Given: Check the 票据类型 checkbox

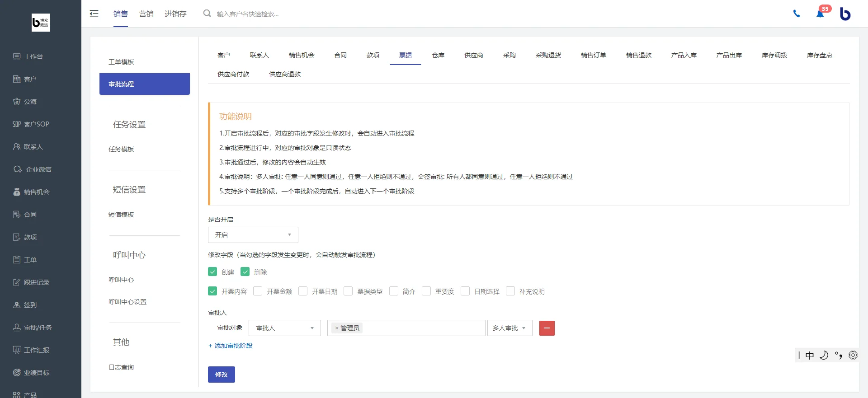Looking at the screenshot, I should tap(348, 291).
